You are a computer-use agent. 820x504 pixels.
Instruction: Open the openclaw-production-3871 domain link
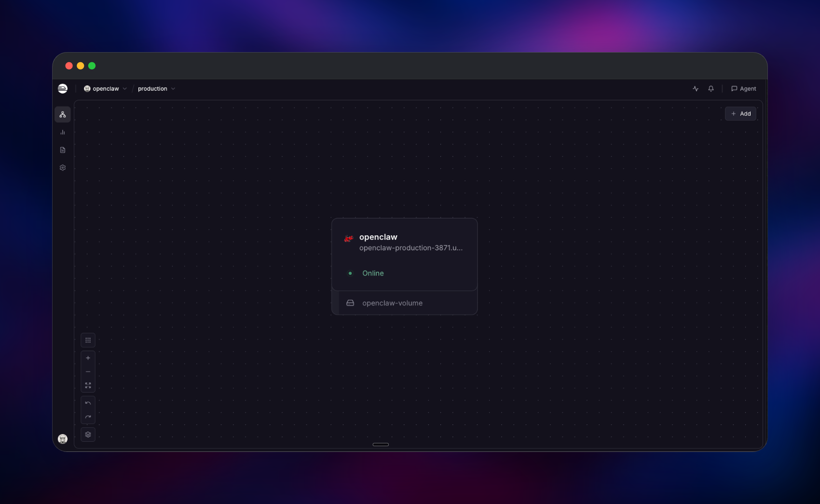click(x=411, y=248)
